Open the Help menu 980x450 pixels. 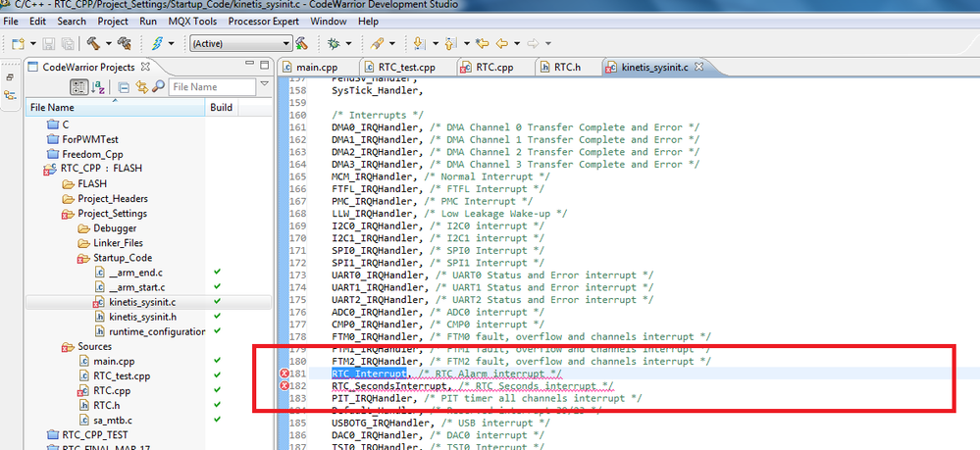[368, 22]
